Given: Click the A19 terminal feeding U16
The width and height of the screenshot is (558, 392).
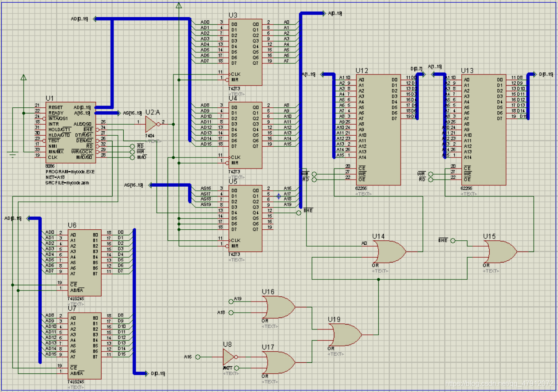Looking at the screenshot, I should pyautogui.click(x=231, y=302).
